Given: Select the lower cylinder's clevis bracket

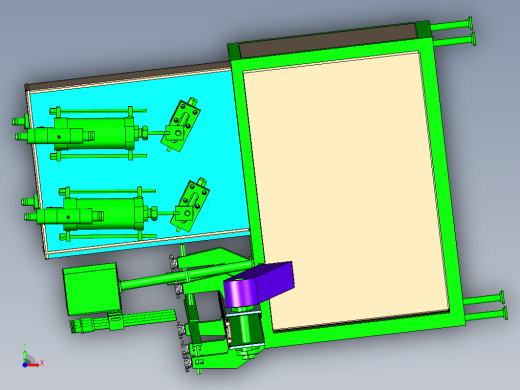Looking at the screenshot, I should pos(190,205).
